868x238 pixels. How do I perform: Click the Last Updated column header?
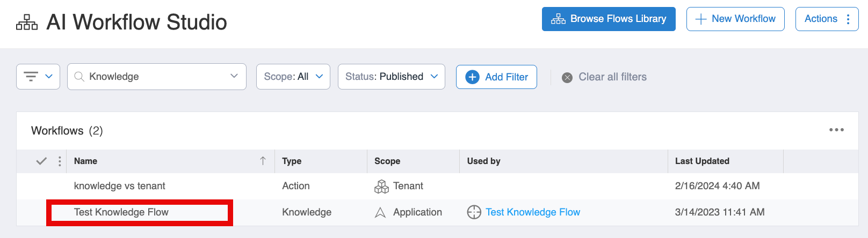point(701,161)
